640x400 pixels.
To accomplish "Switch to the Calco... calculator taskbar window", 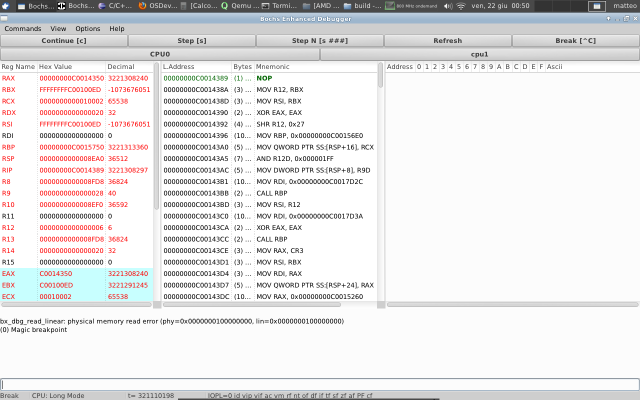I will click(199, 6).
